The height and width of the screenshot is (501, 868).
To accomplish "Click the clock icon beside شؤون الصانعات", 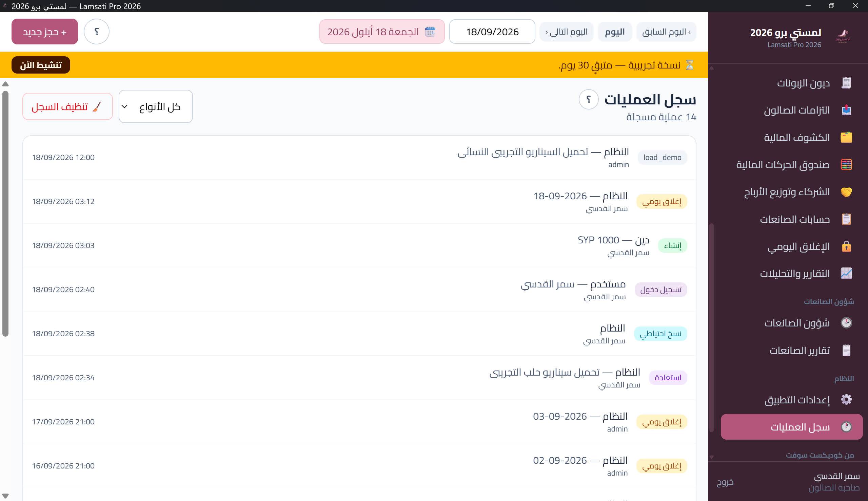I will (x=846, y=323).
